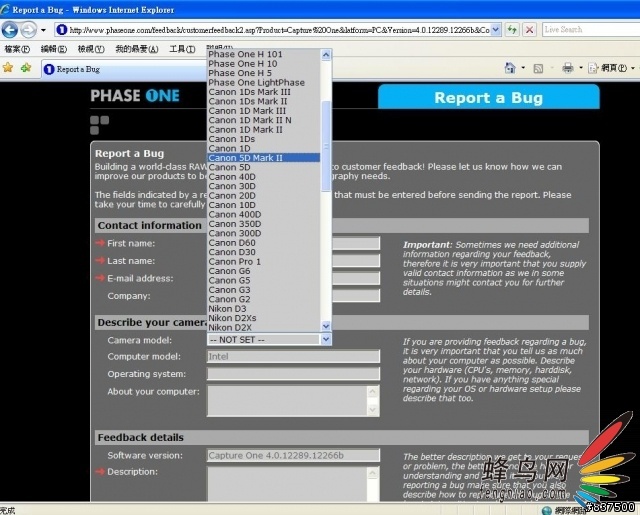Image resolution: width=640 pixels, height=515 pixels.
Task: Select Nikon D2Xs option
Action: coord(264,317)
